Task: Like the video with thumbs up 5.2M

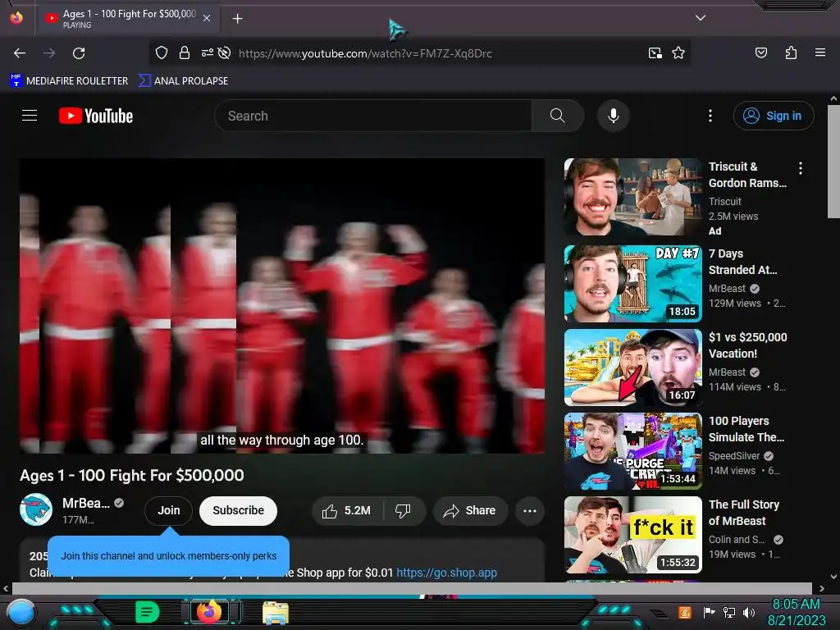Action: (x=348, y=510)
